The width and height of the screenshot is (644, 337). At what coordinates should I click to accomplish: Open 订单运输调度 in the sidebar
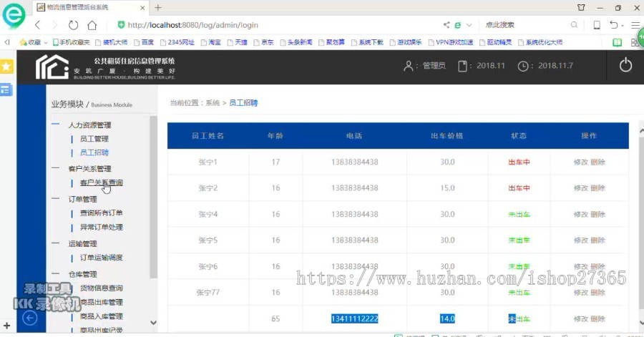(x=101, y=258)
